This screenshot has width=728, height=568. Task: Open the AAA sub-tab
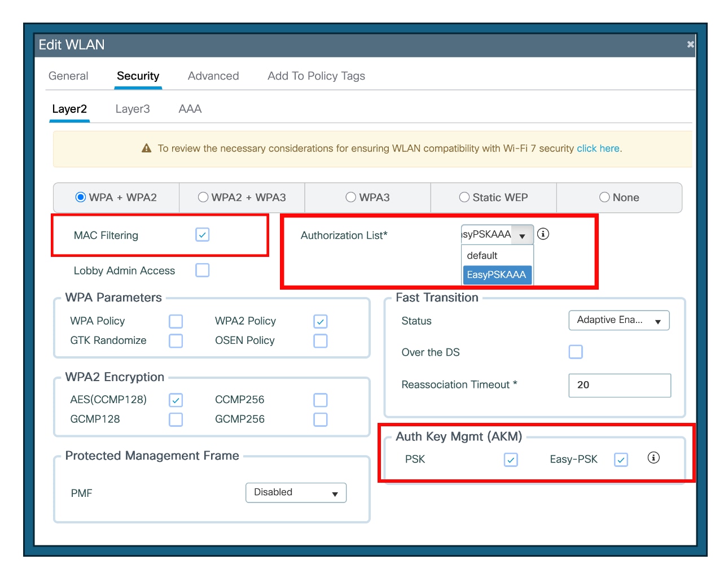(x=190, y=109)
